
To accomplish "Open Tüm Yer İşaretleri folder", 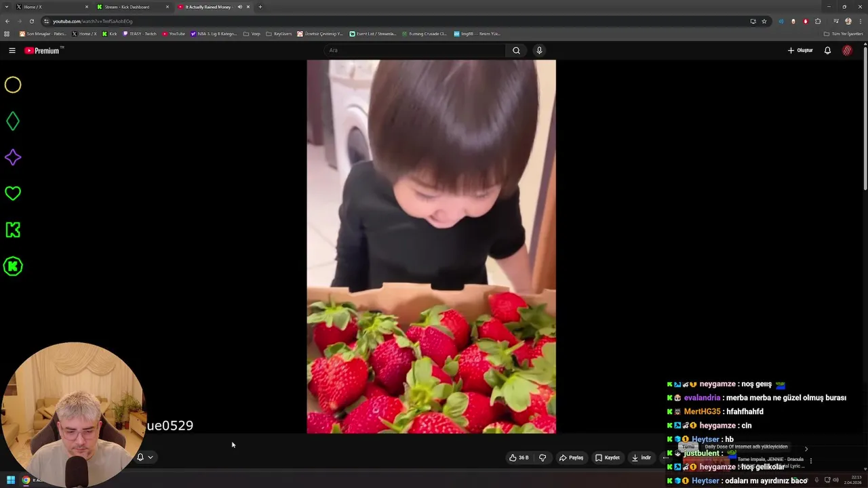I will (x=843, y=34).
